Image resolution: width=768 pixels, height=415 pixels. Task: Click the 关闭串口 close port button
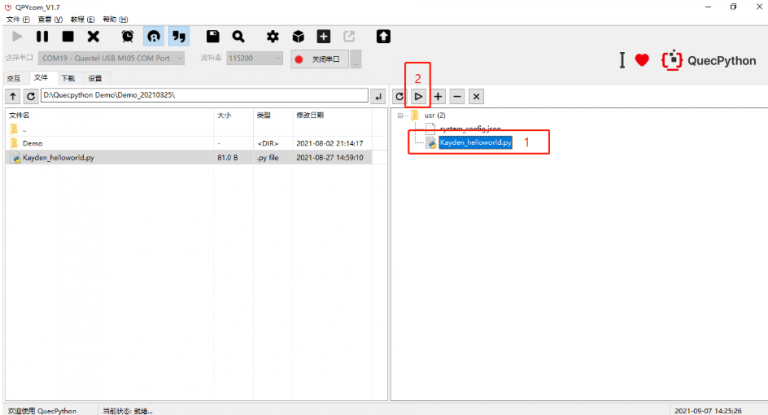point(318,59)
